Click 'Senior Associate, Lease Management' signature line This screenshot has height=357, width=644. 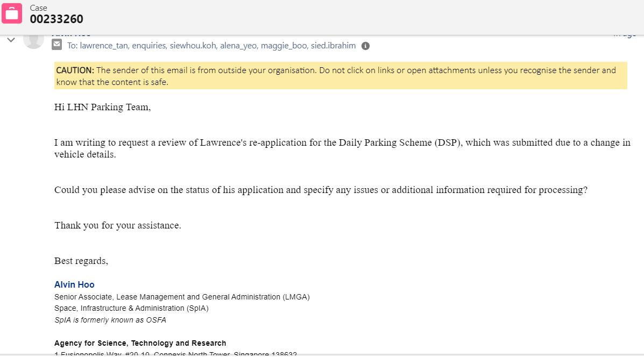coord(182,297)
